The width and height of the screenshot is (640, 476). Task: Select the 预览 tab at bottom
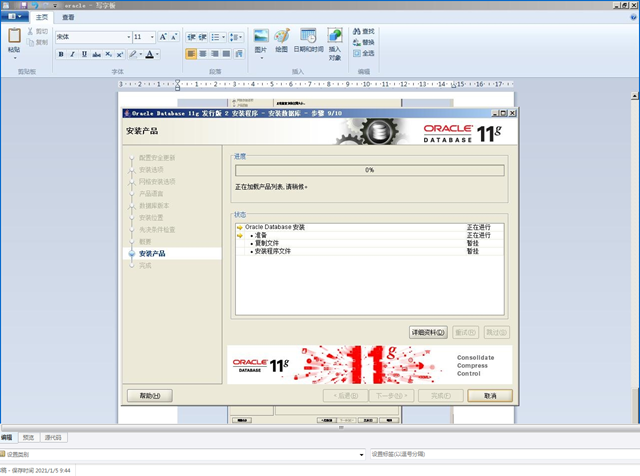[28, 437]
